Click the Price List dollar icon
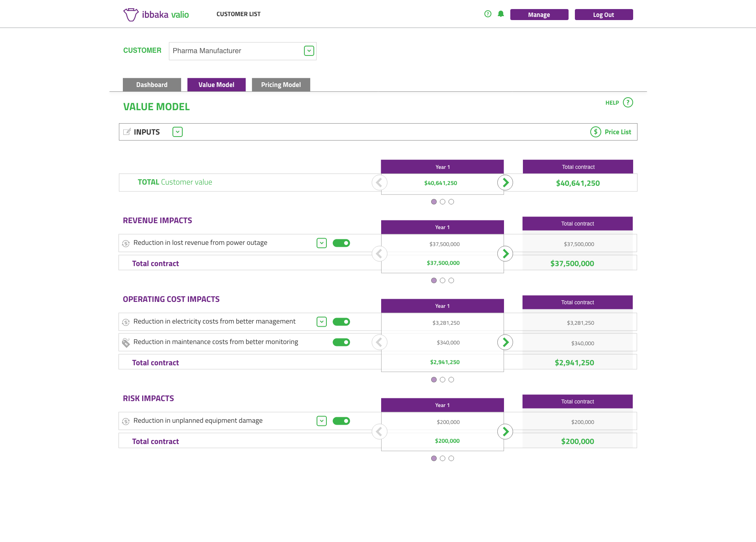This screenshot has width=756, height=542. [x=595, y=132]
